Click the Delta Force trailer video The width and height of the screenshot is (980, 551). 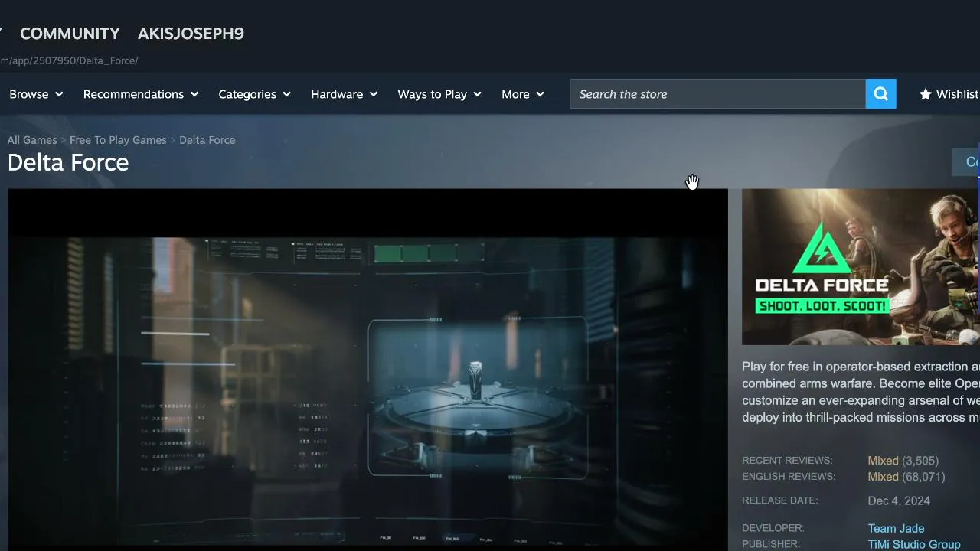(367, 370)
